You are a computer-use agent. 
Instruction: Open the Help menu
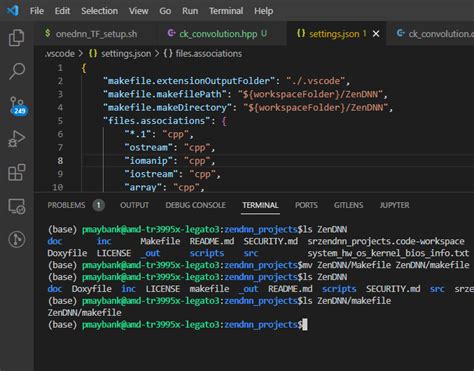(264, 11)
